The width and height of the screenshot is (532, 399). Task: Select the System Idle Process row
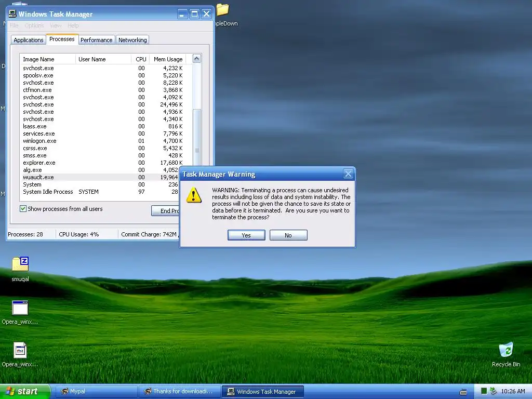coord(100,192)
